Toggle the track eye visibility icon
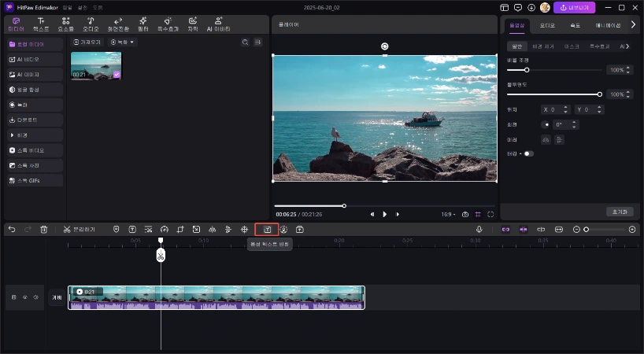644x354 pixels. pos(25,297)
